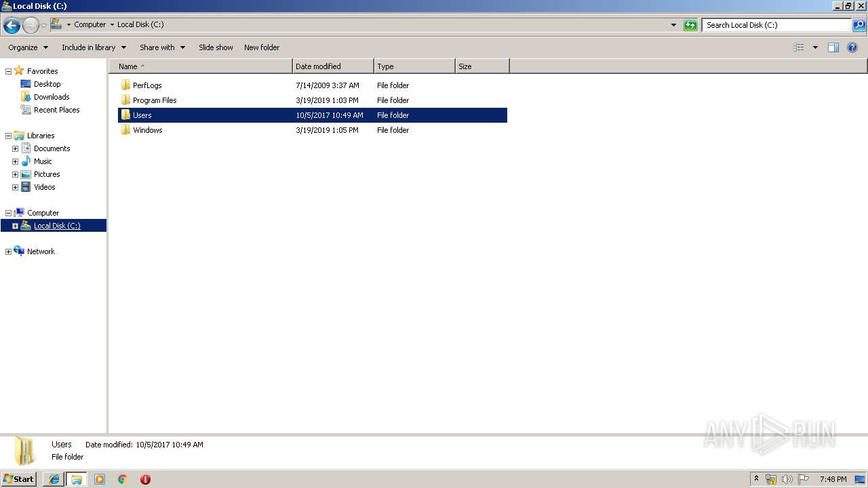Viewport: 868px width, 488px height.
Task: Collapse the Libraries tree group
Action: click(x=8, y=136)
